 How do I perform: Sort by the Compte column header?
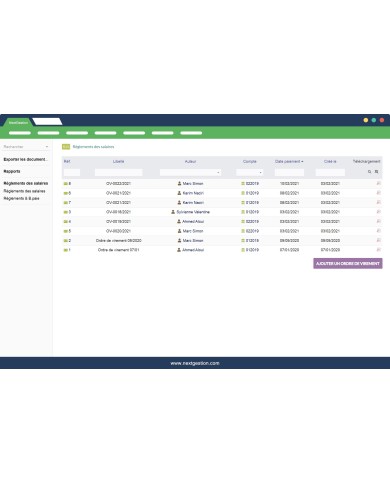(x=250, y=161)
